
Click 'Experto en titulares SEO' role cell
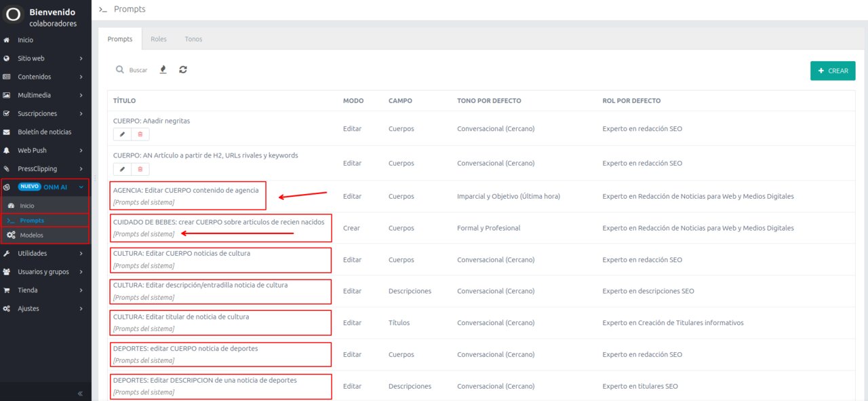[640, 386]
